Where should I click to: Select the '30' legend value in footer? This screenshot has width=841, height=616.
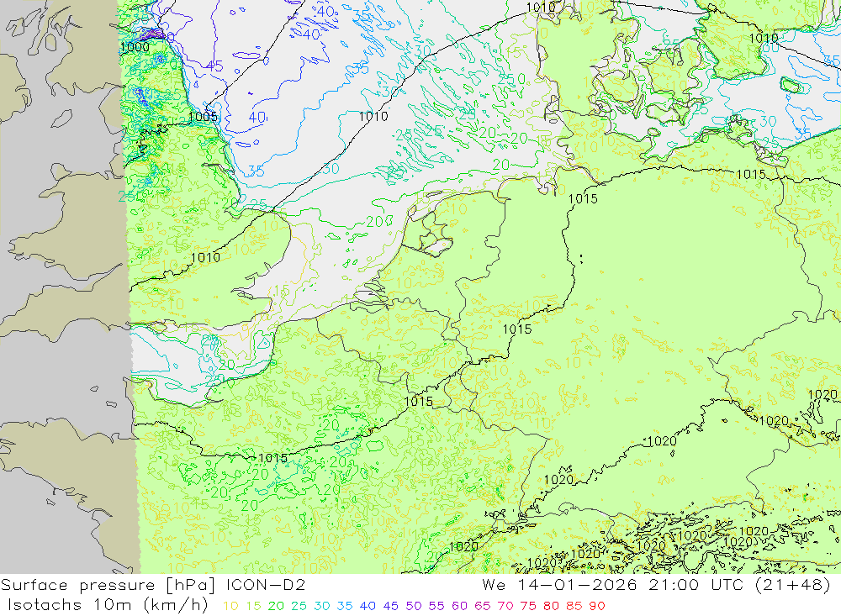[322, 606]
